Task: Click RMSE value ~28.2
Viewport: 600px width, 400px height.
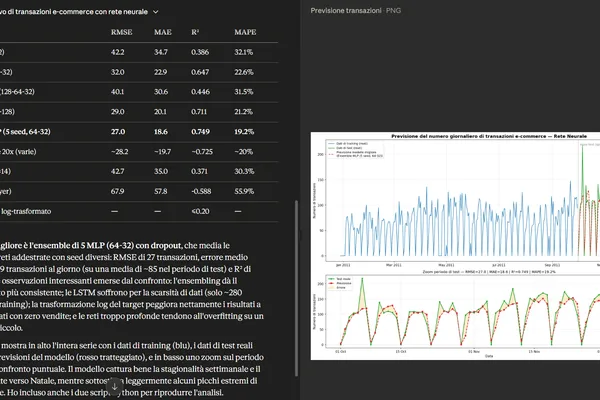Action: pos(119,152)
